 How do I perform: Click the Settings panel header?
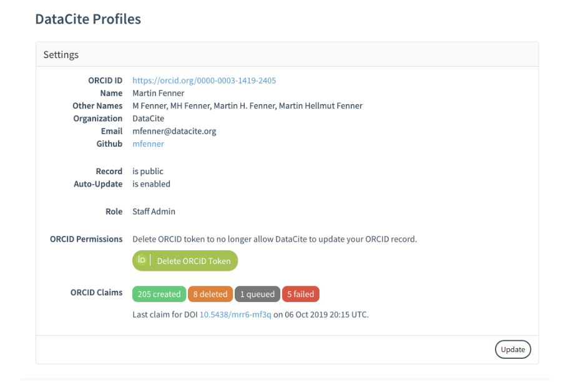click(287, 55)
